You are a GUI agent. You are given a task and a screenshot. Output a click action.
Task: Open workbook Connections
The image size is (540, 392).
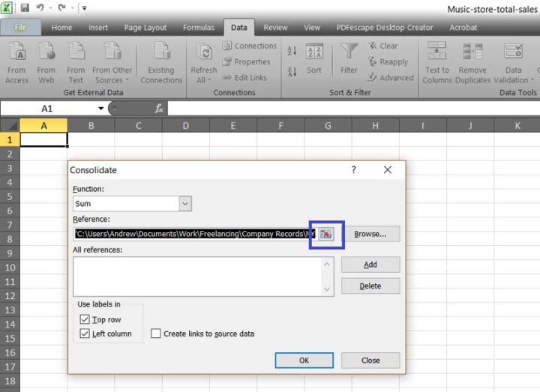[x=250, y=46]
